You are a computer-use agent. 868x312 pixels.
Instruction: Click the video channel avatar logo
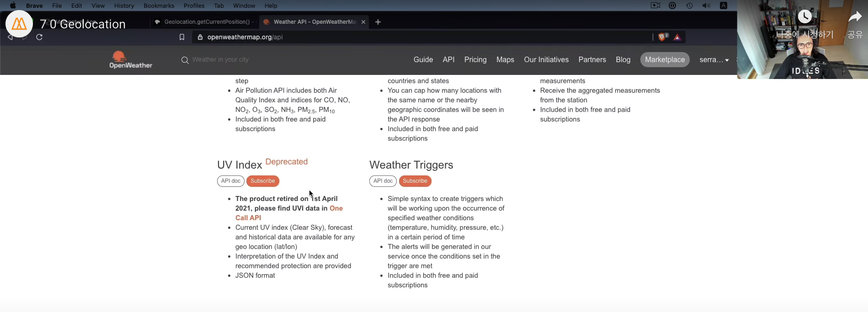pyautogui.click(x=19, y=24)
